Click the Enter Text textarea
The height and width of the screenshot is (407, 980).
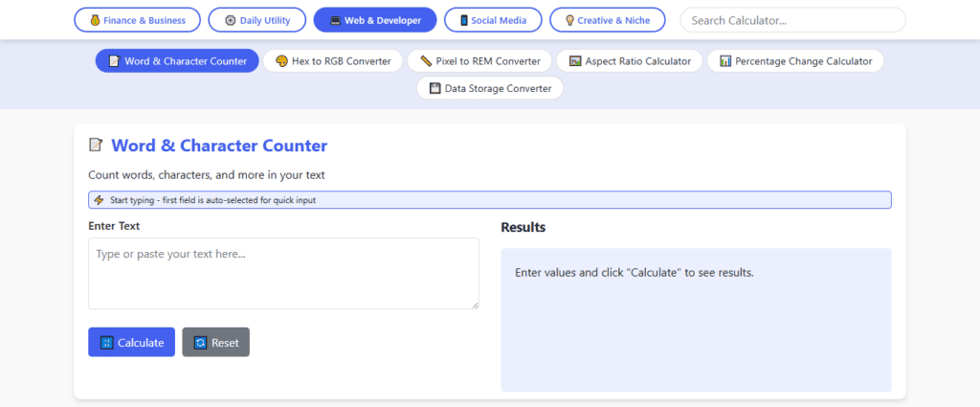coord(283,273)
